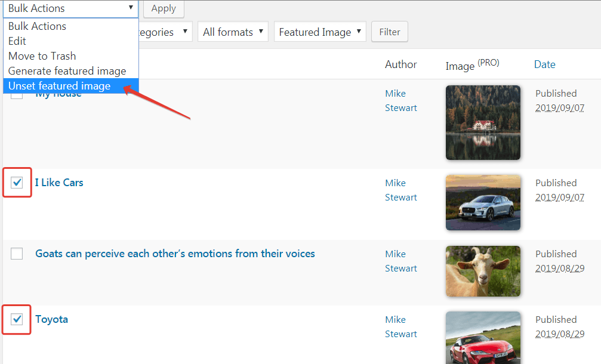
Task: Expand the All formats dropdown
Action: click(x=233, y=32)
